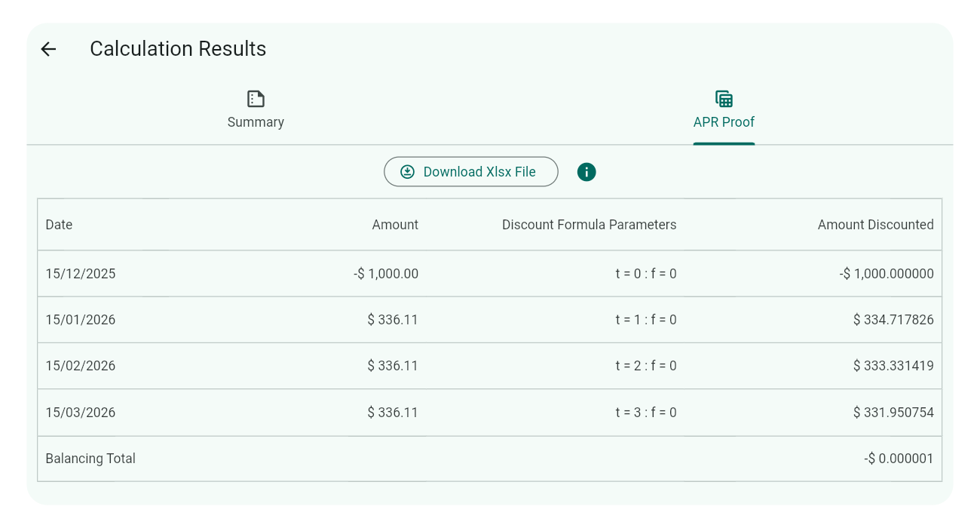
Task: Click the info circle icon
Action: 586,172
